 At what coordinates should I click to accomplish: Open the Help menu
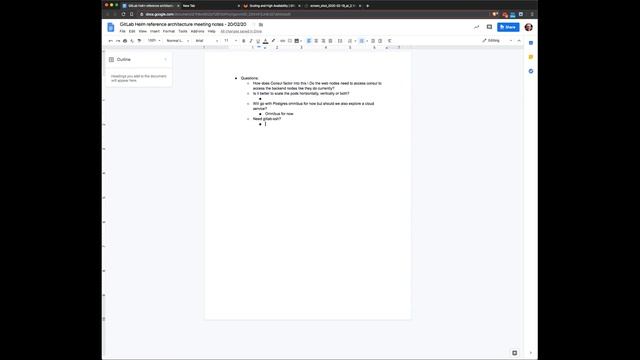pos(211,31)
